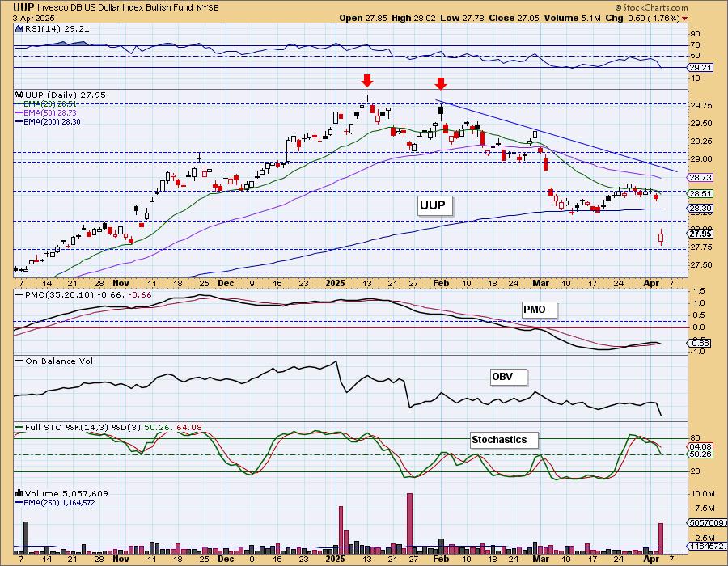Screen dimensions: 728x566
Task: Click Nov on the volume panel date axis
Action: click(121, 559)
